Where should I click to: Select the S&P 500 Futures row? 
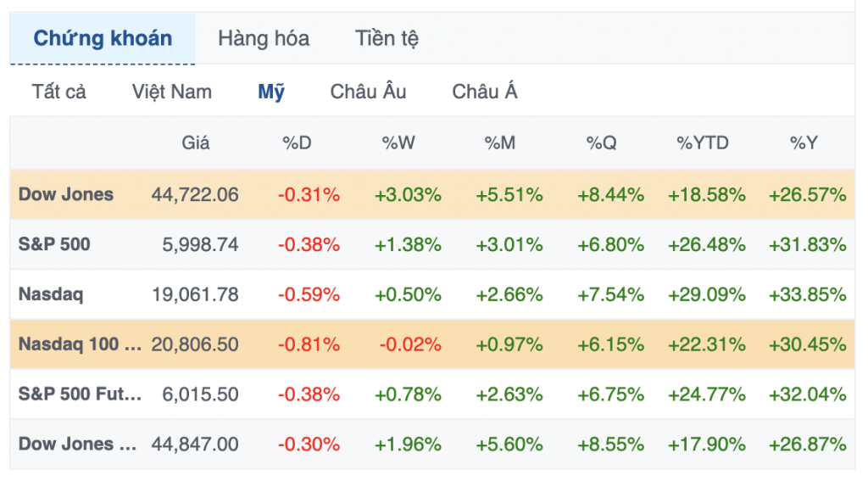coord(81,394)
